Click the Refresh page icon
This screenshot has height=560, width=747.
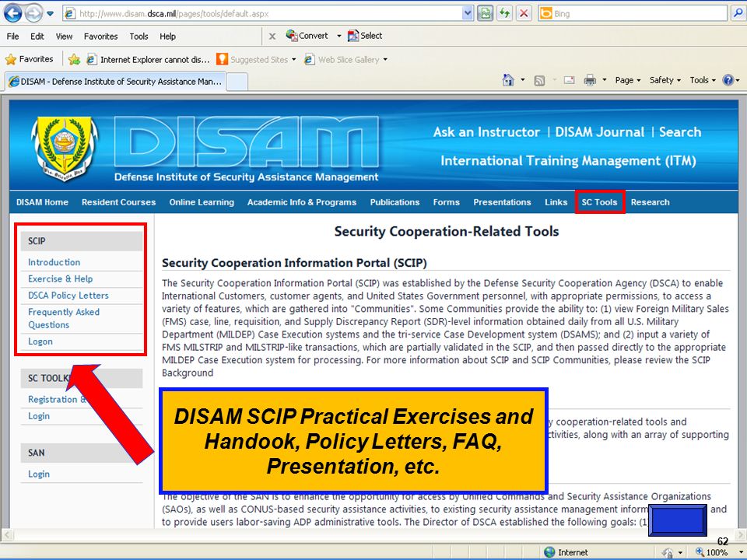504,13
